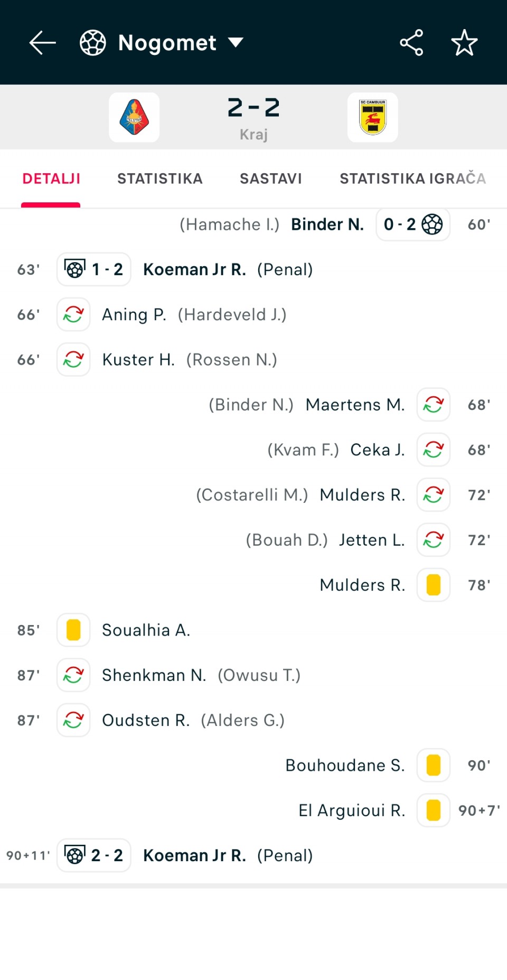The width and height of the screenshot is (507, 980).
Task: Select the DETALJI tab
Action: pyautogui.click(x=51, y=179)
